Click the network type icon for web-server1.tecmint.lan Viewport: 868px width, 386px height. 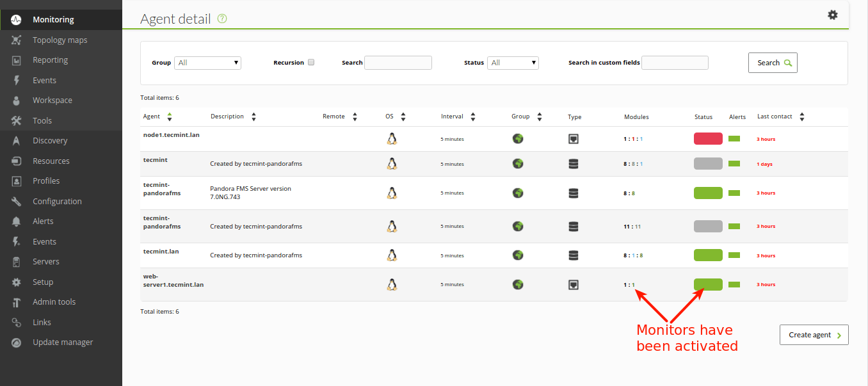click(x=574, y=285)
